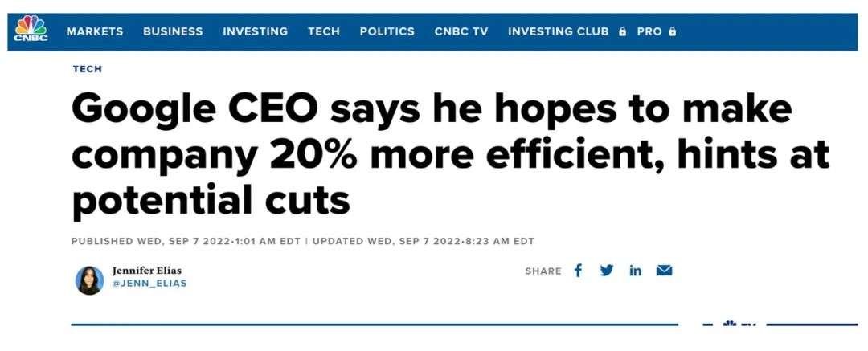Click Jennifer Elias author avatar photo

click(x=89, y=280)
